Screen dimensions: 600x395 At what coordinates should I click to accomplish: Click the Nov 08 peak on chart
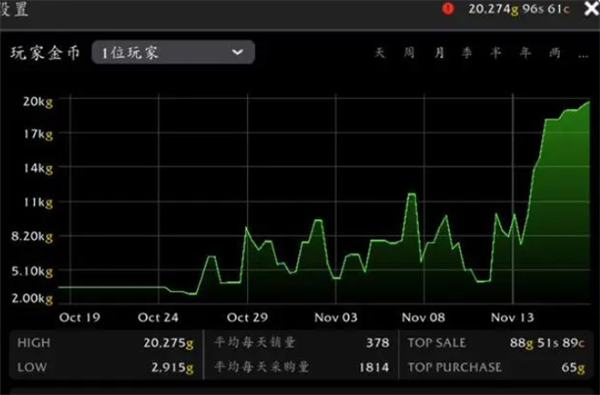click(x=412, y=194)
